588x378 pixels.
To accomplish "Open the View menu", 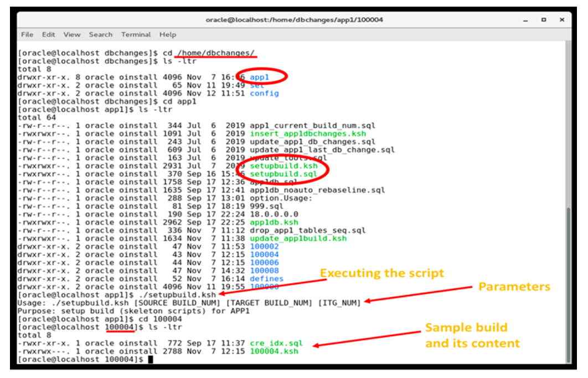I will (71, 34).
